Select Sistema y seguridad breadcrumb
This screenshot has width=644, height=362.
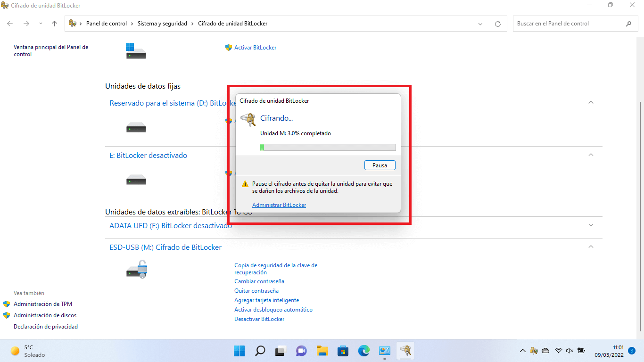[x=162, y=24]
